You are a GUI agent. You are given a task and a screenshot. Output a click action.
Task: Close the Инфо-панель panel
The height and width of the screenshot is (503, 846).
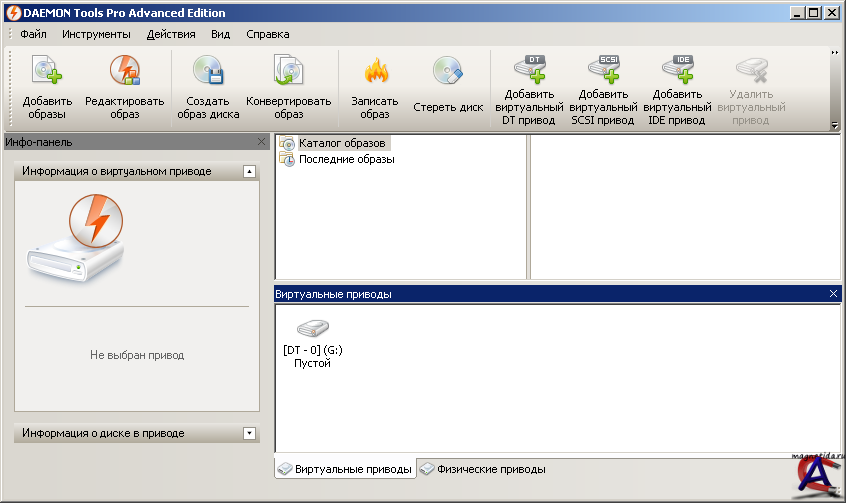262,142
